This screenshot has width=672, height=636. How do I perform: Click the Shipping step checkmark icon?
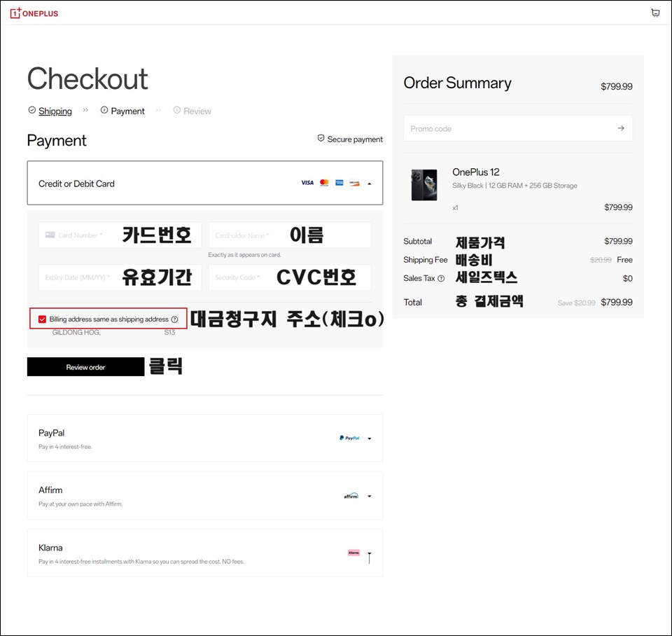coord(31,110)
